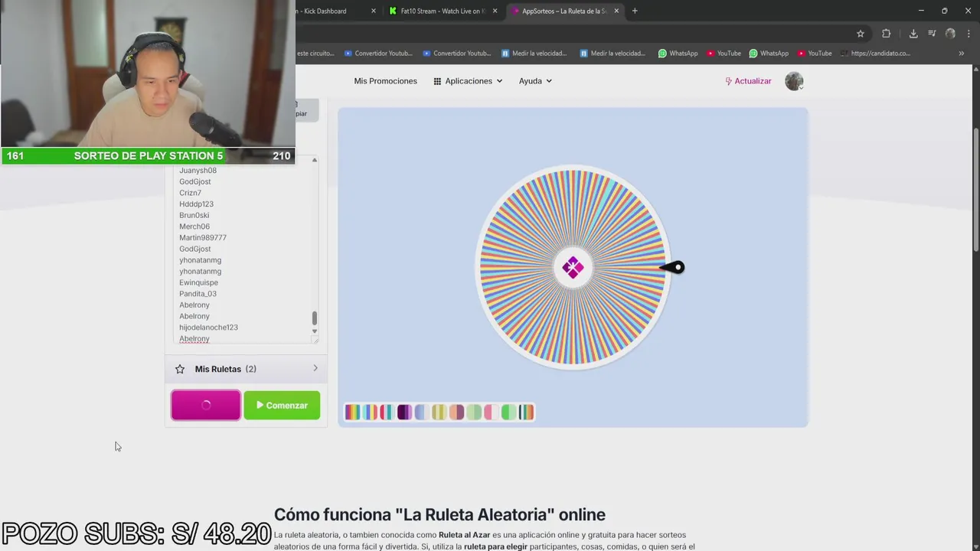Screen dimensions: 980x551
Task: Click the pink loading spinner button
Action: click(x=205, y=406)
